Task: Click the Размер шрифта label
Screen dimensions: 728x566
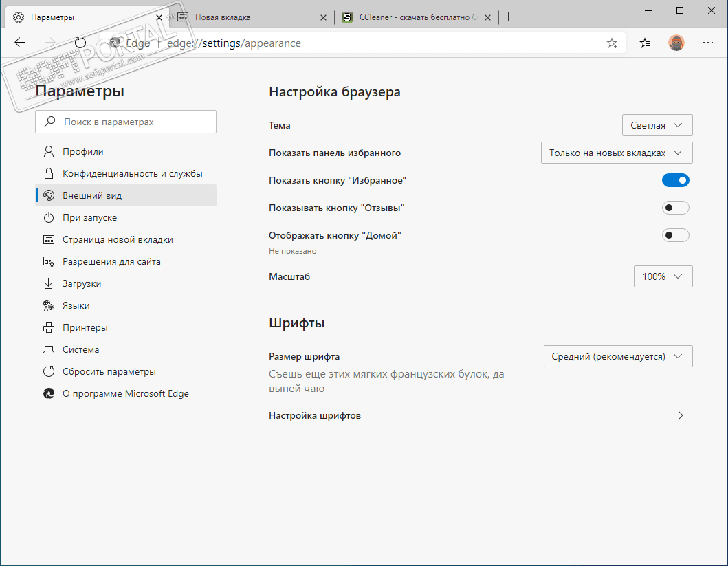Action: pos(304,357)
